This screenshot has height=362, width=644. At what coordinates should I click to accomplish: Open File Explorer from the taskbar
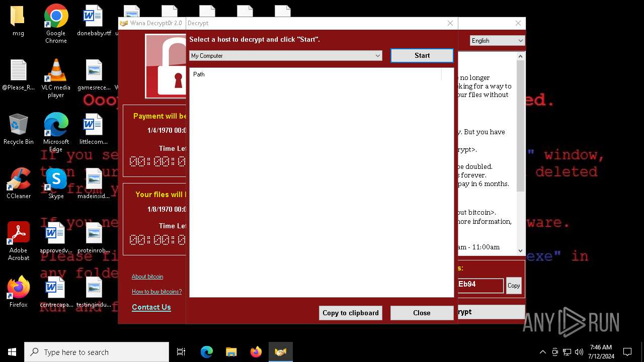(231, 352)
